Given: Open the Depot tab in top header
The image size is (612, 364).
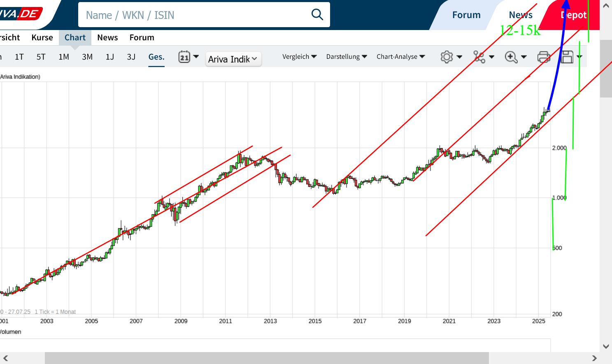Looking at the screenshot, I should [x=573, y=15].
